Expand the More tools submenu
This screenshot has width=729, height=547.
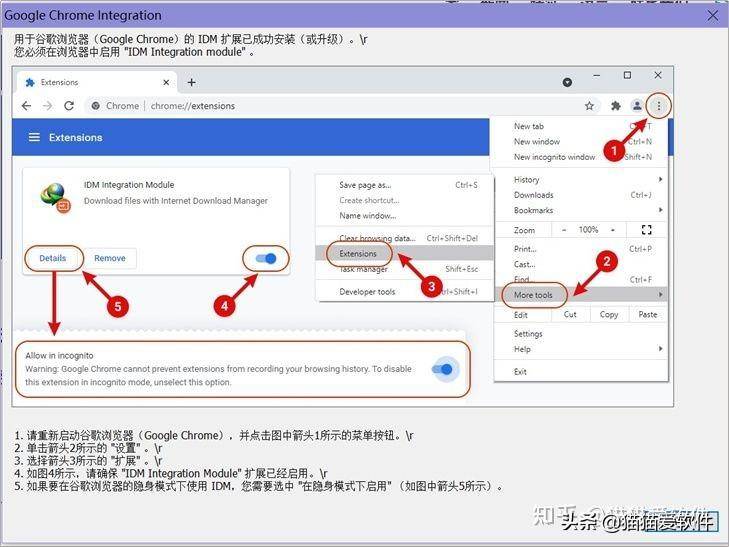click(x=581, y=295)
